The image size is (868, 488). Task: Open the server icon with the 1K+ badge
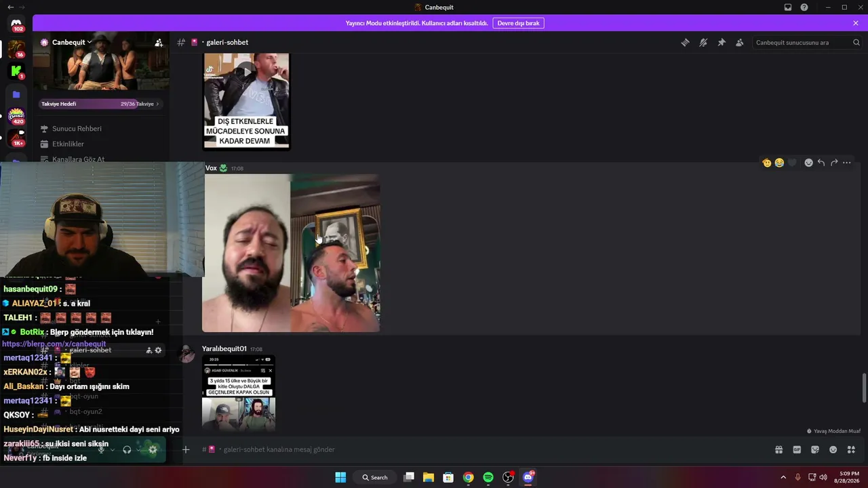click(16, 139)
